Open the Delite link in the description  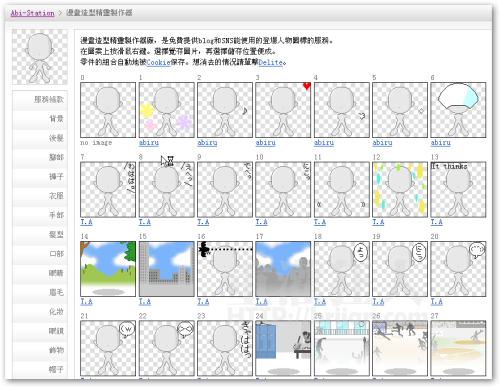(271, 62)
